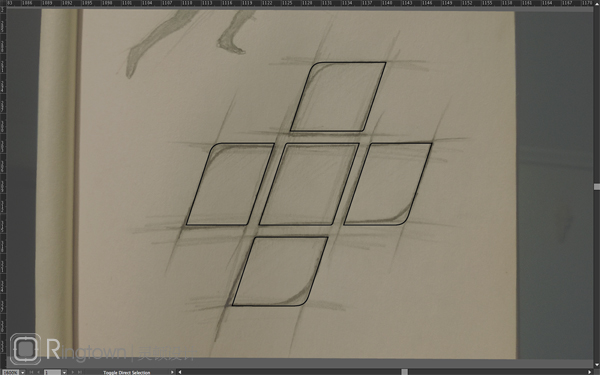Image resolution: width=600 pixels, height=375 pixels.
Task: Open the artboard number dropdown arrow
Action: coord(64,372)
